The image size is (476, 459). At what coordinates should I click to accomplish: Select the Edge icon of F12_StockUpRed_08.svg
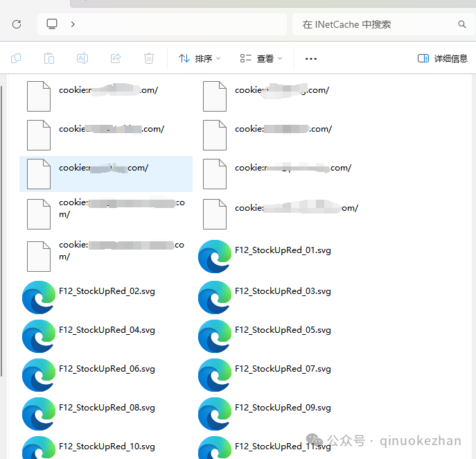click(x=39, y=414)
